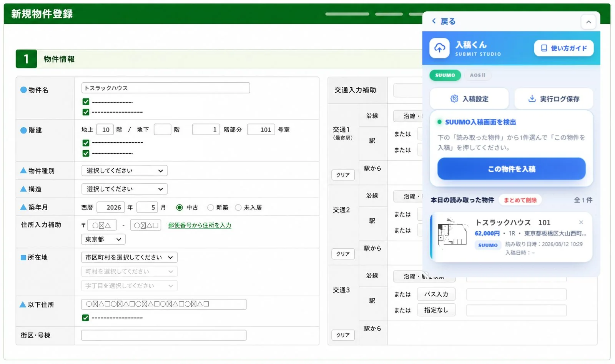This screenshot has height=364, width=615.
Task: Click まとめて削除 to delete all
Action: click(520, 200)
